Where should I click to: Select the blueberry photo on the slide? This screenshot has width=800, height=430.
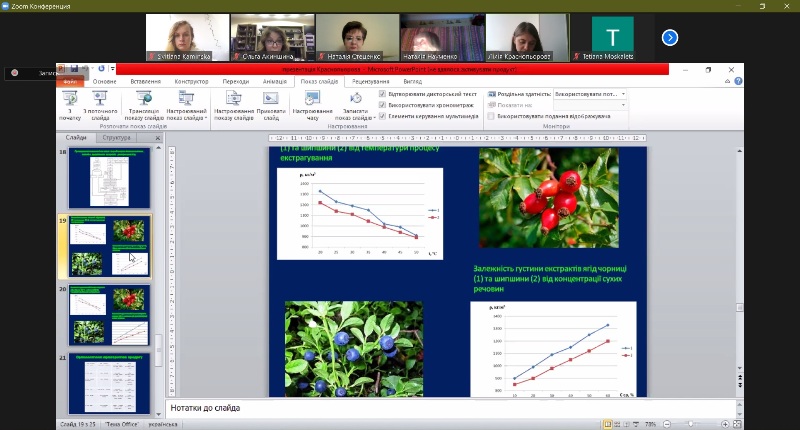354,349
